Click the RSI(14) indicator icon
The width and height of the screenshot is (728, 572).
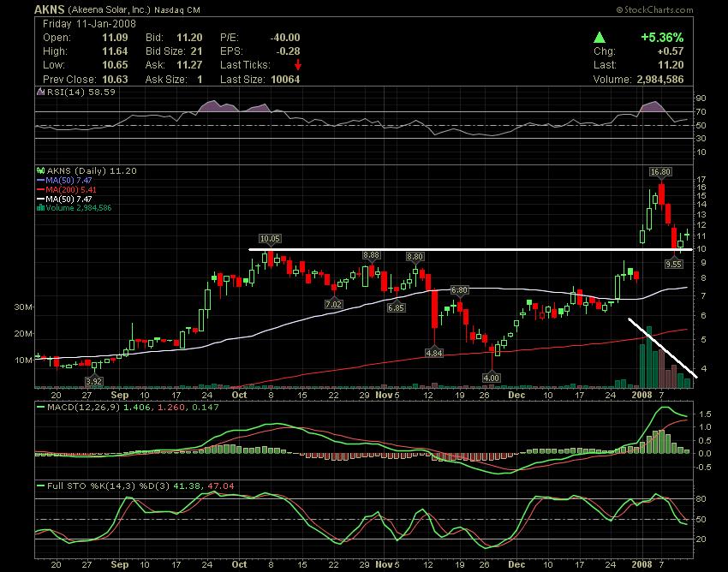click(x=41, y=92)
